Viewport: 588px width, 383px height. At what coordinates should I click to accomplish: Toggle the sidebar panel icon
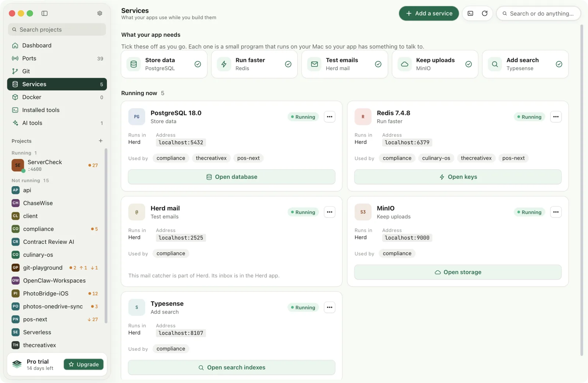tap(44, 13)
